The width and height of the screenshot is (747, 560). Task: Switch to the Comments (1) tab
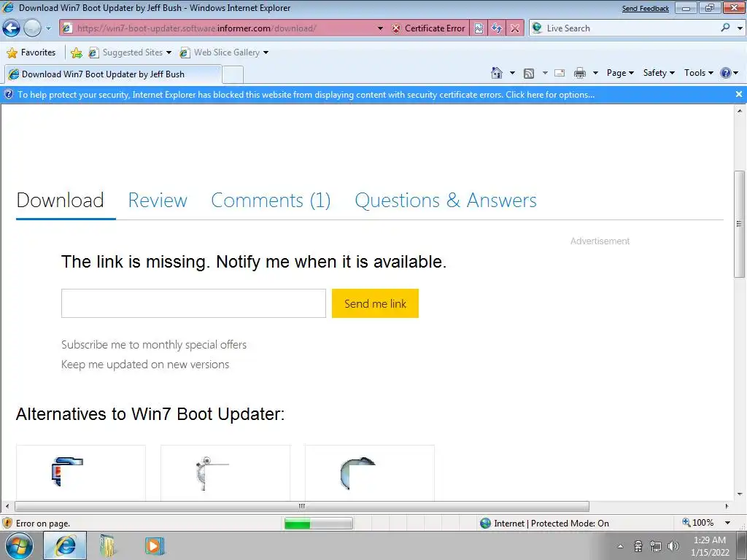click(x=271, y=200)
